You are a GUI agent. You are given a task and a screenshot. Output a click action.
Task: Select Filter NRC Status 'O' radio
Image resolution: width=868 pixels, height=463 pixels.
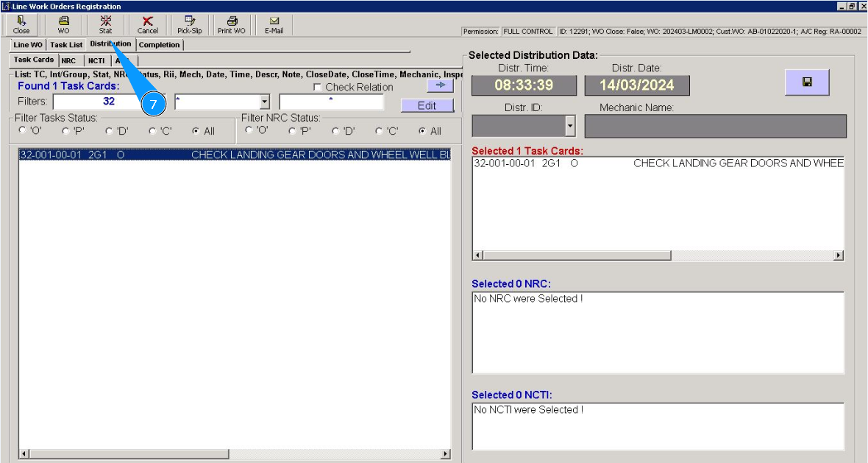coord(249,130)
